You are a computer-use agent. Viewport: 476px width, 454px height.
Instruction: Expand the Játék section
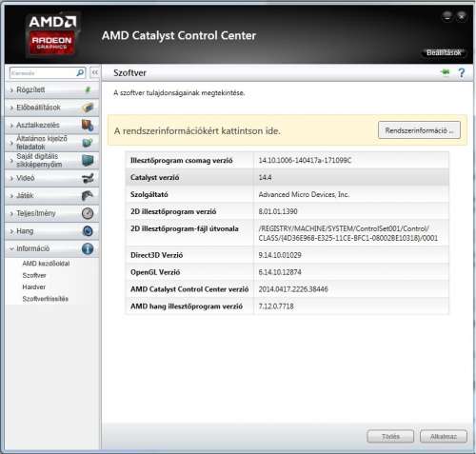pyautogui.click(x=11, y=196)
